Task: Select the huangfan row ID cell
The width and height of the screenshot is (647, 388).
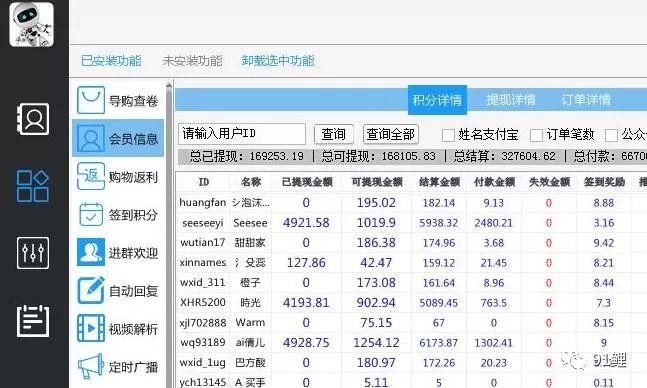Action: point(203,203)
